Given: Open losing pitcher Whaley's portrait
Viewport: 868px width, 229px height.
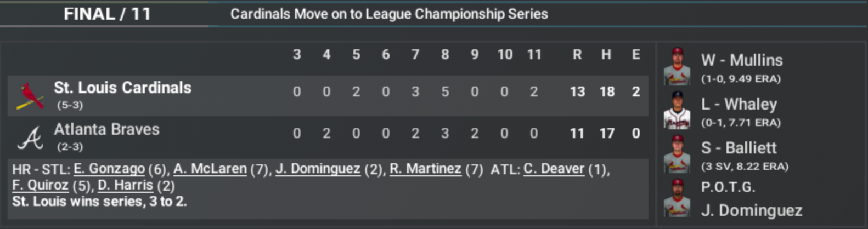Looking at the screenshot, I should 677,110.
